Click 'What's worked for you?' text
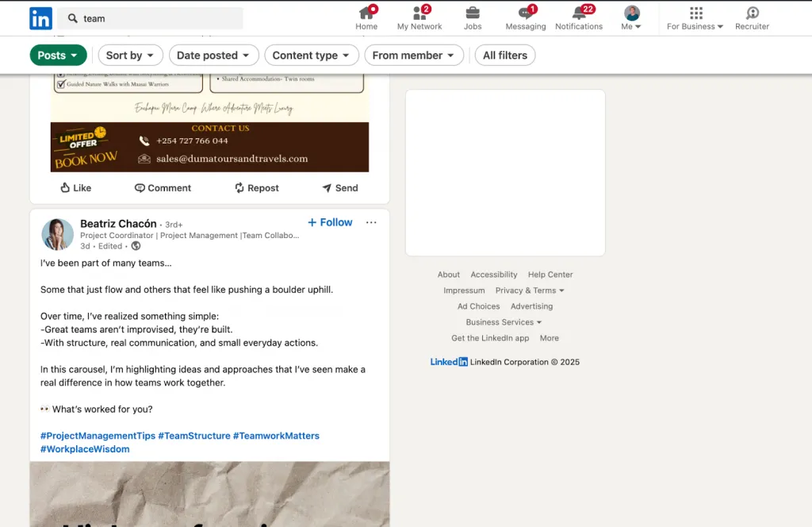Viewport: 812px width, 527px height. [102, 410]
